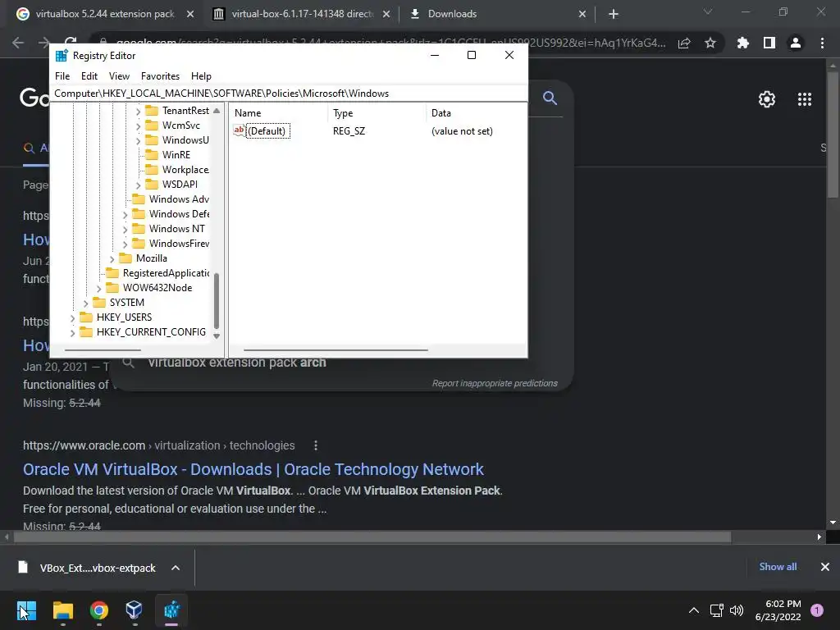Close the Downloads browser tab
This screenshot has width=840, height=630.
tap(582, 15)
